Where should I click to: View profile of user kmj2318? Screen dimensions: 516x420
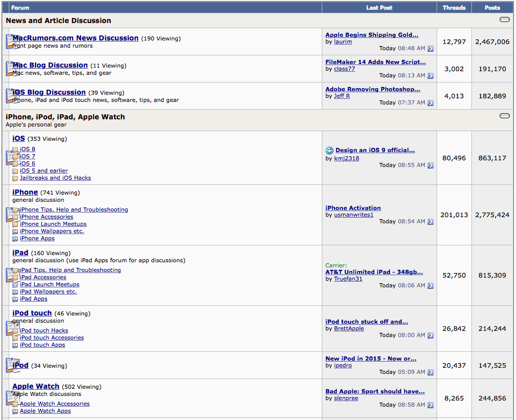point(346,159)
